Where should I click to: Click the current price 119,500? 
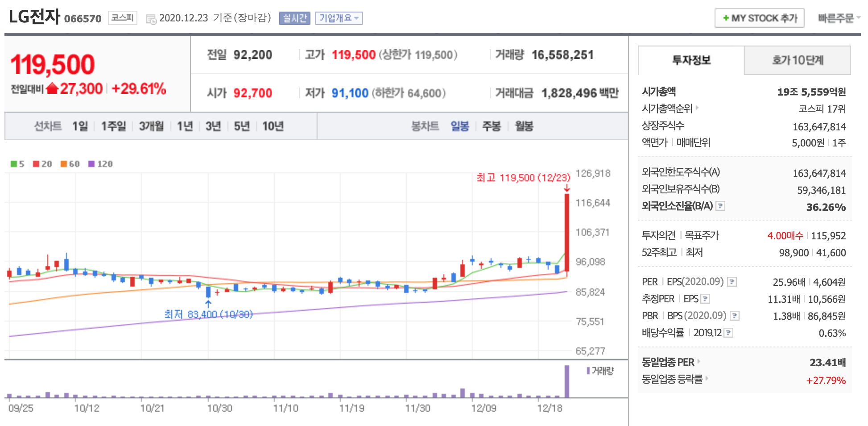[53, 64]
